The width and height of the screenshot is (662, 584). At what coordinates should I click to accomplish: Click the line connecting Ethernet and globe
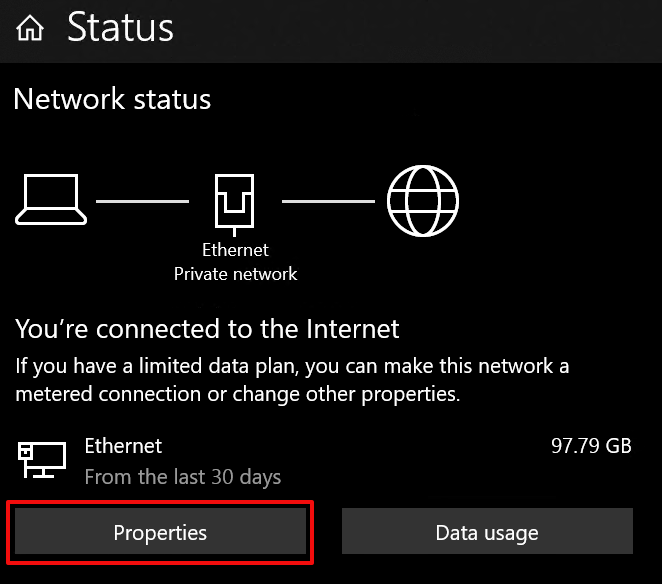pyautogui.click(x=328, y=200)
